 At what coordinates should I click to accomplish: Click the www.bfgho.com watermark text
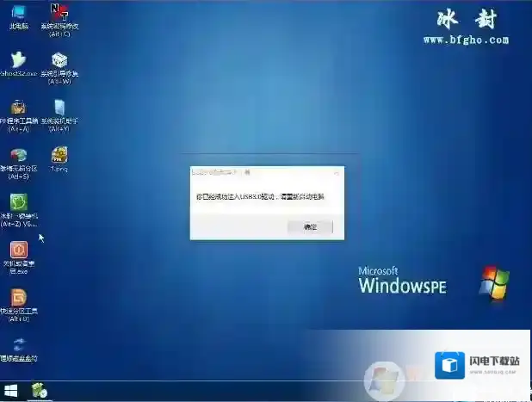click(465, 40)
